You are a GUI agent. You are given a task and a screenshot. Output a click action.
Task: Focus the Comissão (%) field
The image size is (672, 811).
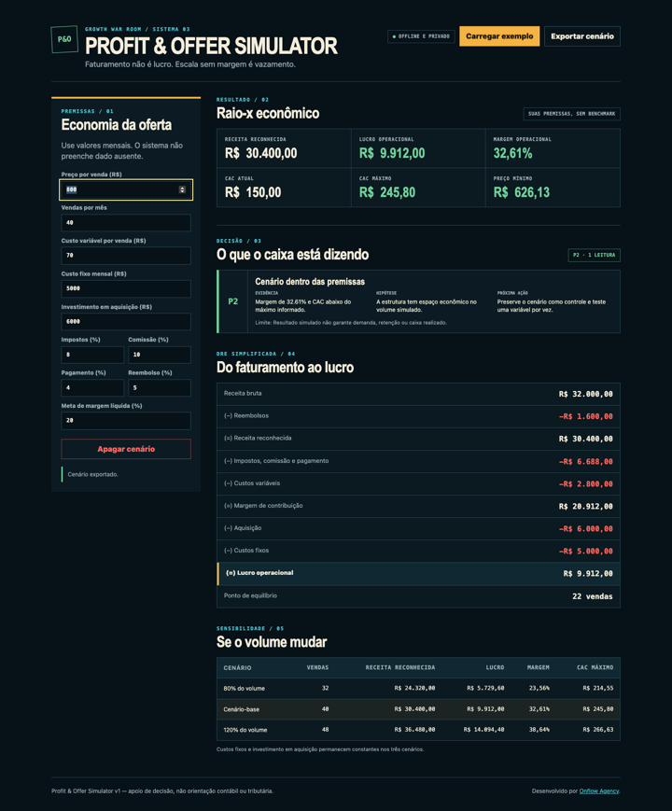[160, 355]
